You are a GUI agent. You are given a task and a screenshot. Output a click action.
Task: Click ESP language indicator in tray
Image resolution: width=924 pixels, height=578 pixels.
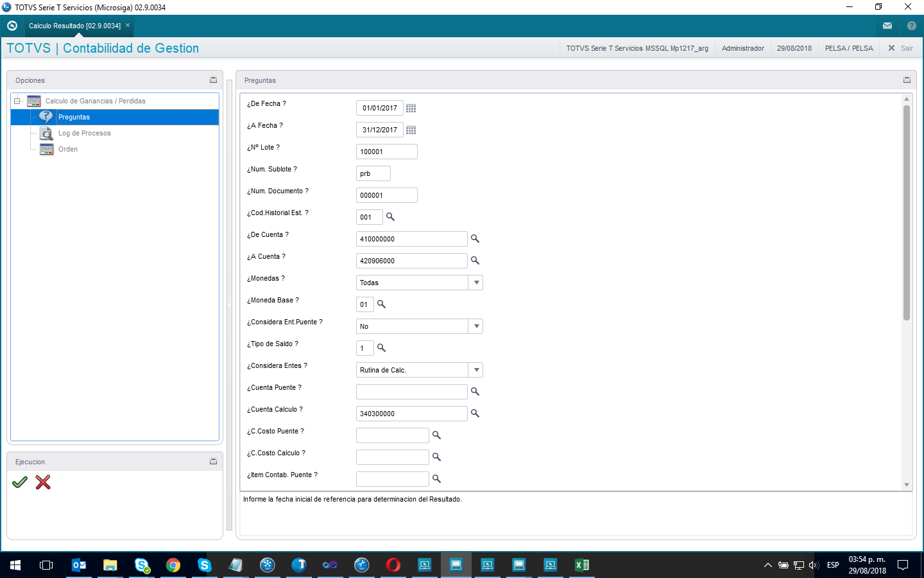tap(833, 565)
